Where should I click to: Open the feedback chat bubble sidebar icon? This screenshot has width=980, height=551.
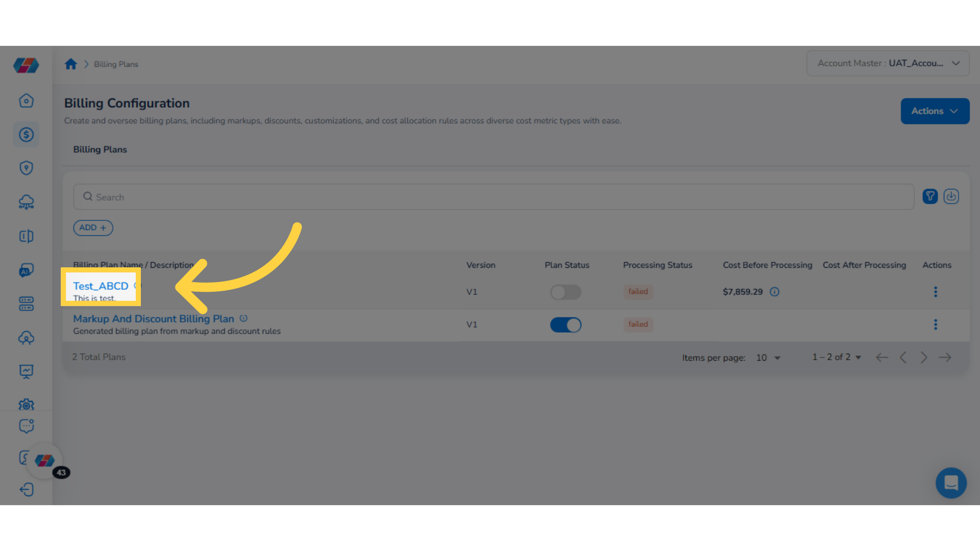[26, 425]
